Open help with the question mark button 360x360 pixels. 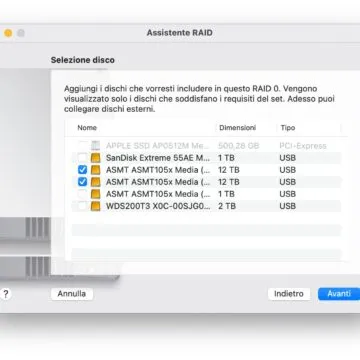pos(6,294)
